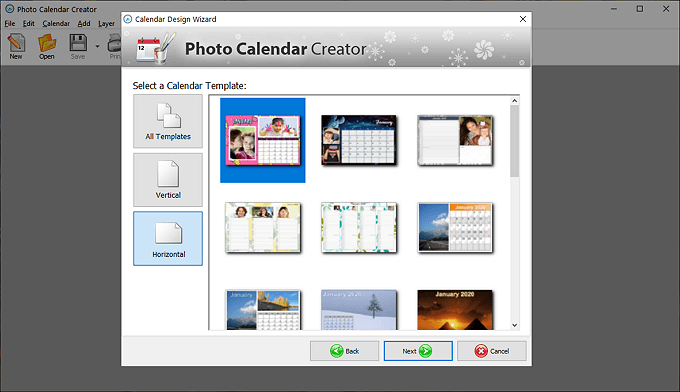This screenshot has width=680, height=392.
Task: Select the Horizontal templates category
Action: click(x=168, y=238)
